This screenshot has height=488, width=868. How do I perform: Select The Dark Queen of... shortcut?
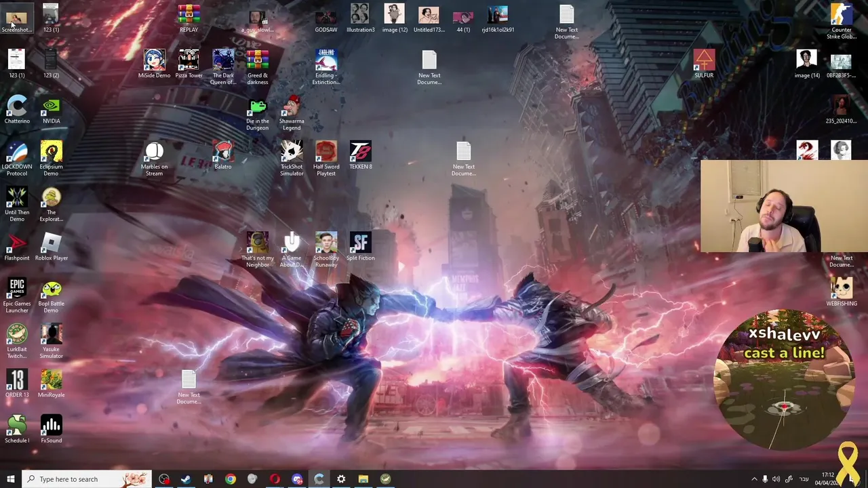[223, 68]
